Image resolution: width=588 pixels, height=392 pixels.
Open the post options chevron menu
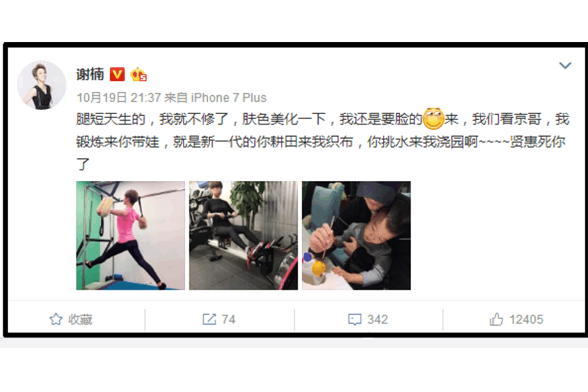point(565,66)
